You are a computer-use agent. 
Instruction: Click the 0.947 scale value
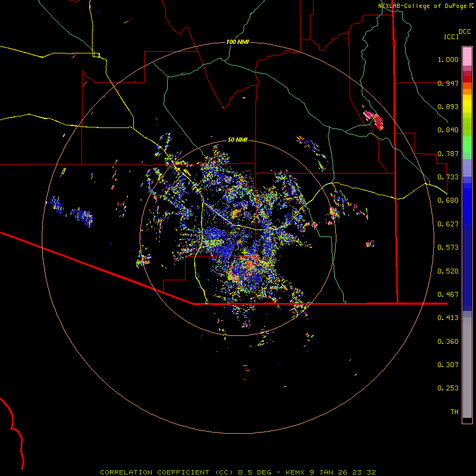coord(448,83)
